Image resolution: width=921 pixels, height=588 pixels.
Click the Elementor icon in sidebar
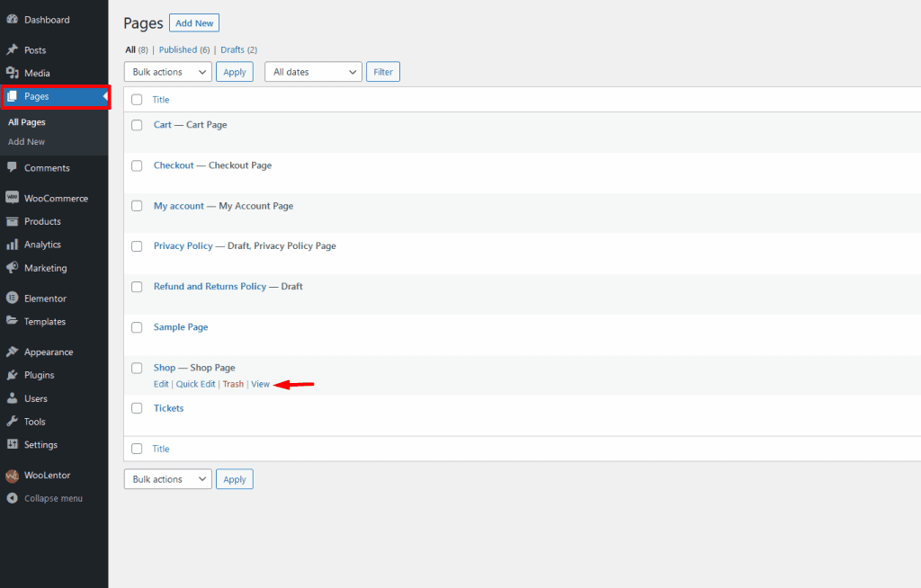pos(13,298)
